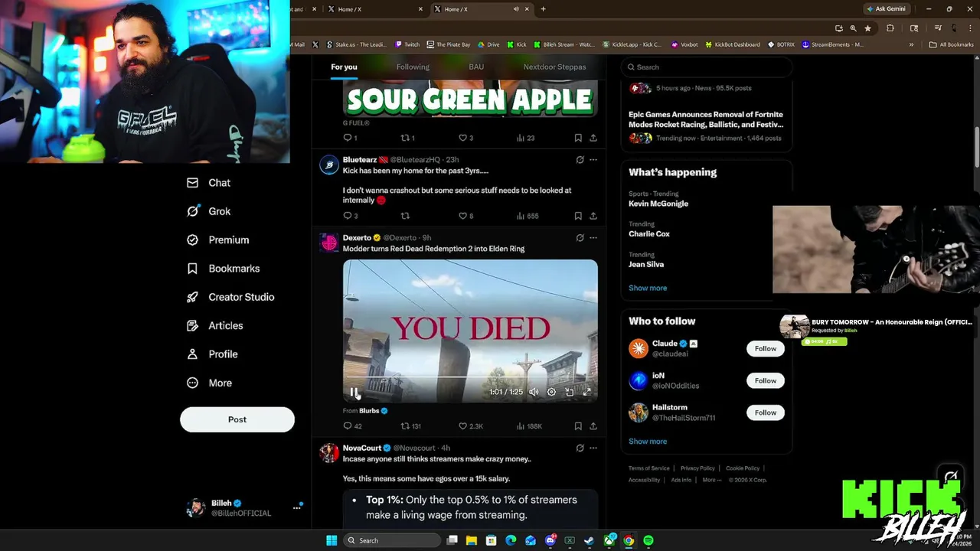Image resolution: width=980 pixels, height=551 pixels.
Task: Open the Terms of Service link
Action: tap(648, 468)
